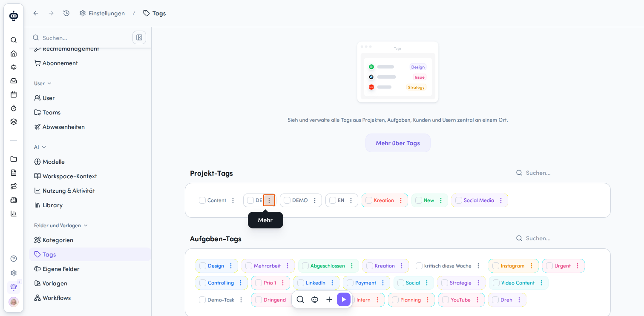Tick the Design tag checkbox
Screen dimensions: 644x316
[x=203, y=266]
